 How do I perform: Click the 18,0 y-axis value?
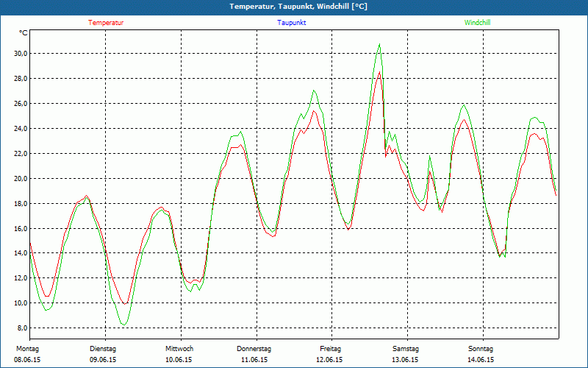pos(21,203)
